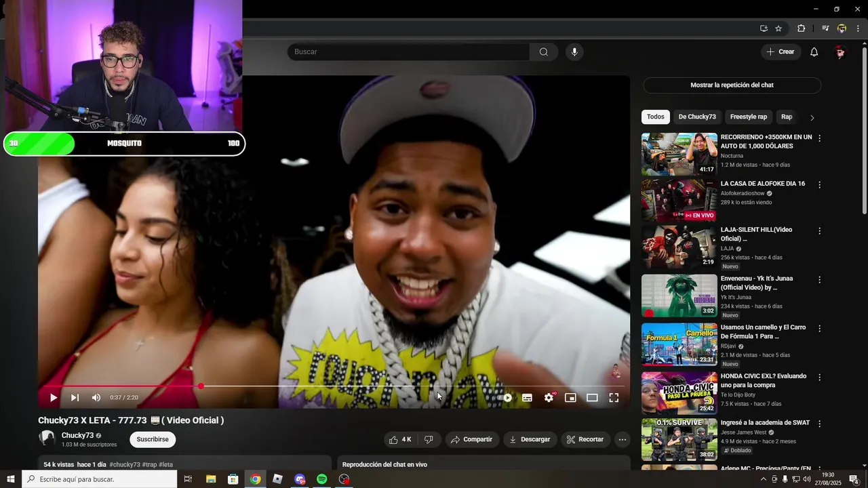Click the red playback progress bar scrubber
Image resolution: width=868 pixels, height=488 pixels.
coord(201,386)
